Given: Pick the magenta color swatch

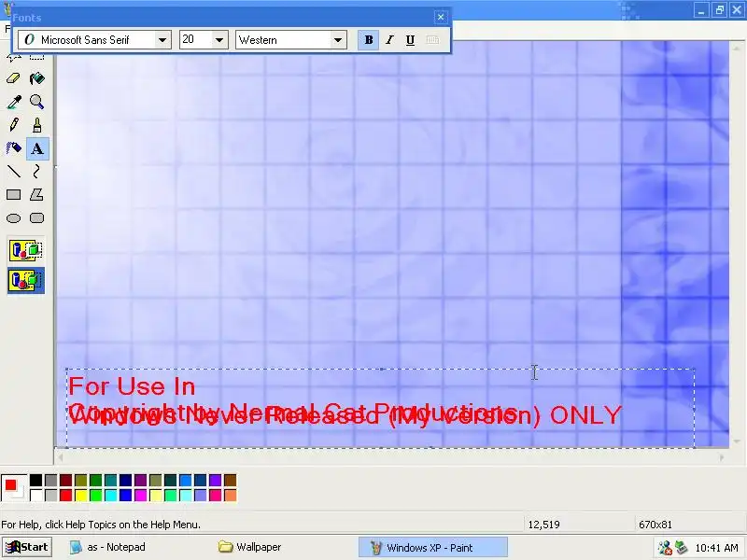Looking at the screenshot, I should coord(140,496).
